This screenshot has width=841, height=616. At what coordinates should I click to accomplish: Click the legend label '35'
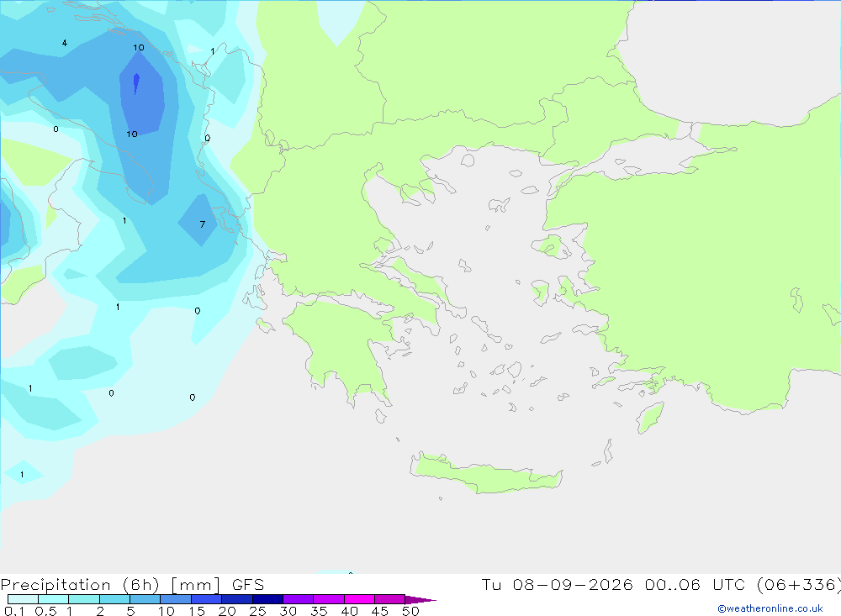tap(319, 611)
